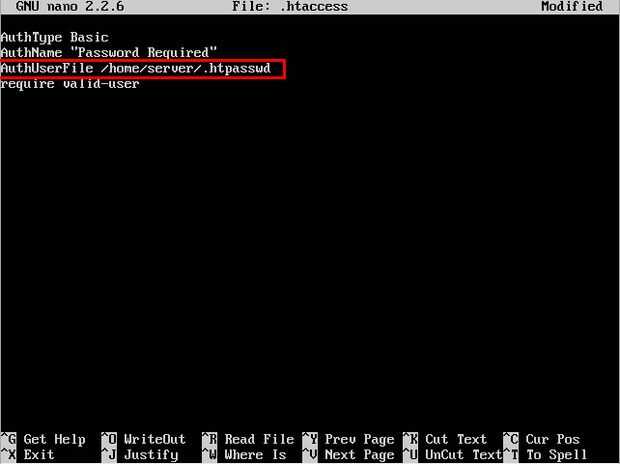Click the ^W Where Is shortcut
The height and width of the screenshot is (464, 620).
tap(244, 455)
